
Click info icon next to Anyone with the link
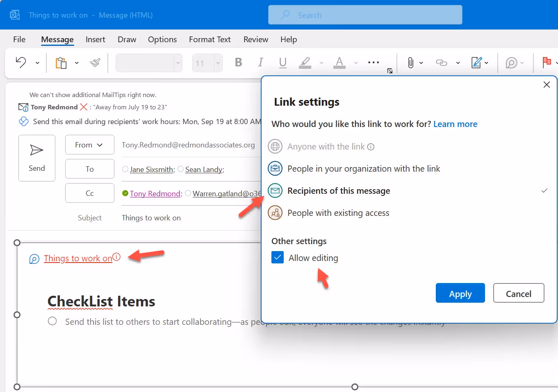tap(371, 147)
